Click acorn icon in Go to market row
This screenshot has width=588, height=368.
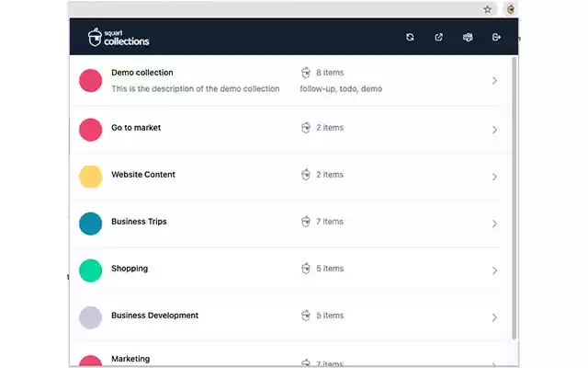(x=306, y=128)
